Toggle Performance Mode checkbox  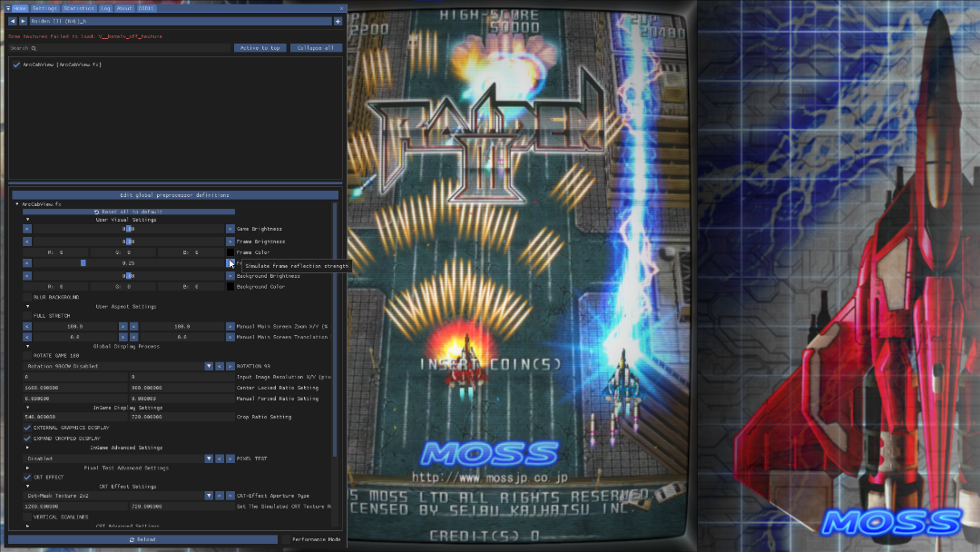(286, 539)
